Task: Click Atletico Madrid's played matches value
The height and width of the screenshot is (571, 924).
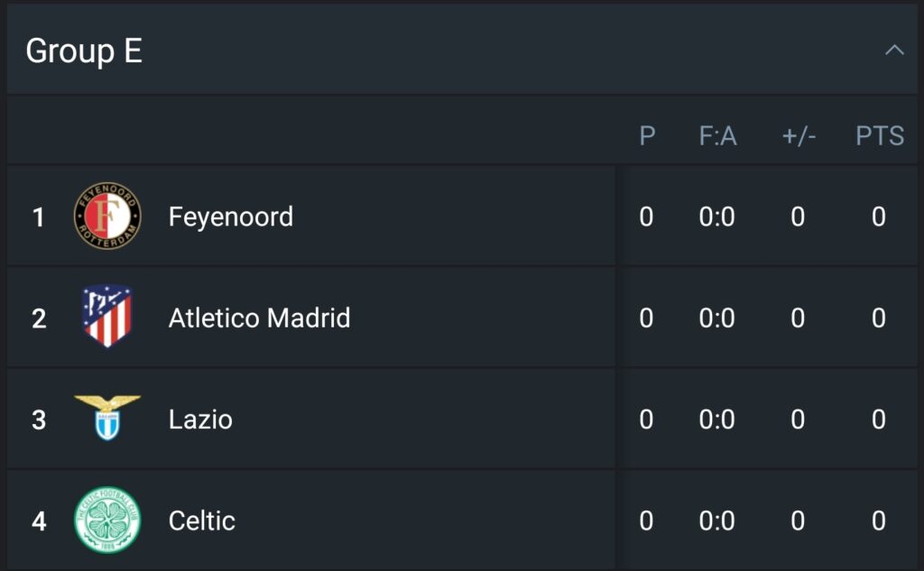Action: pos(646,318)
